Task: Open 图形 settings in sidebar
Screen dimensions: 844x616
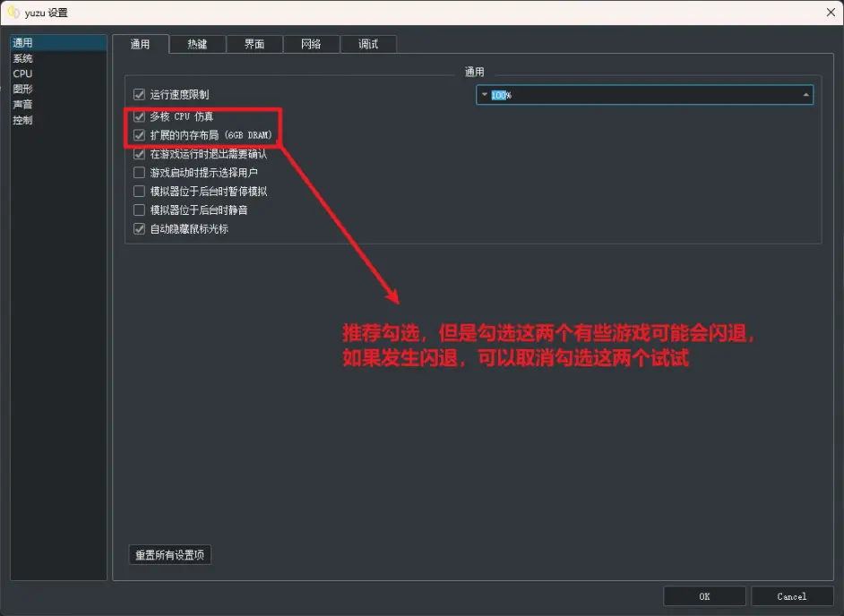Action: (58, 89)
